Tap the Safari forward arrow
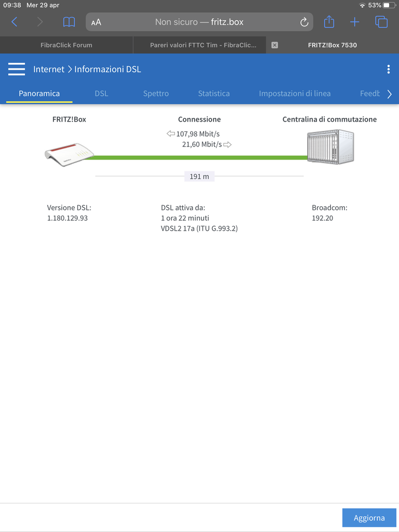This screenshot has height=532, width=399. click(39, 22)
